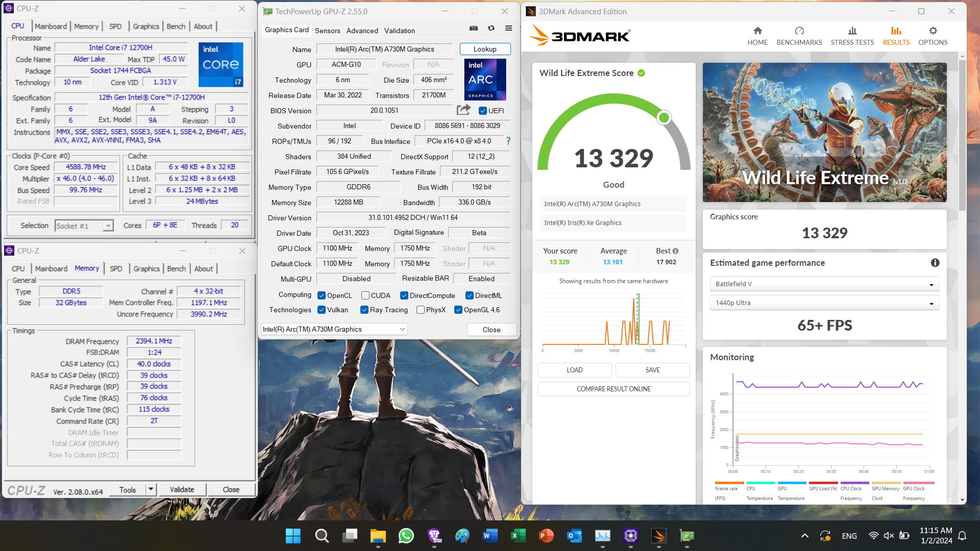This screenshot has height=551, width=980.
Task: Click the GPU-Z screenshot camera icon
Action: pyautogui.click(x=474, y=29)
